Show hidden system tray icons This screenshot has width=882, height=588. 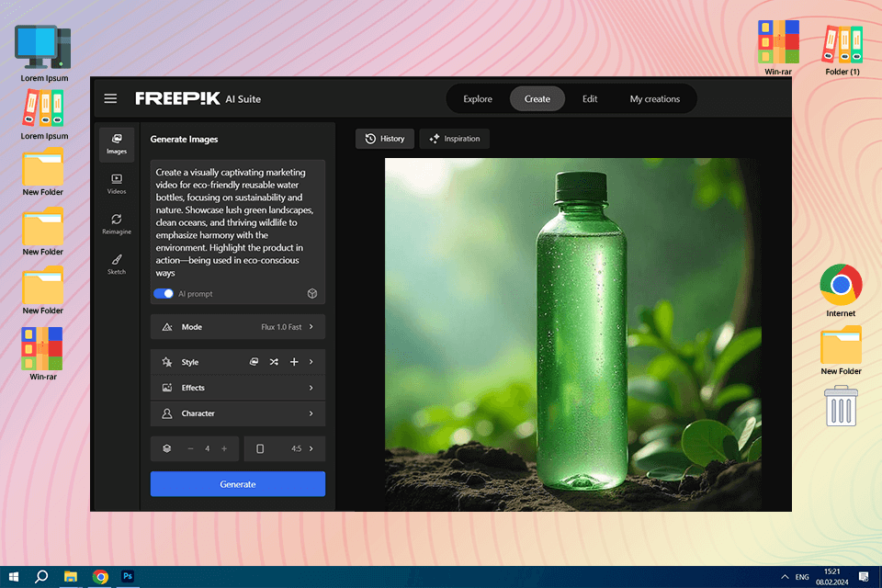[785, 577]
